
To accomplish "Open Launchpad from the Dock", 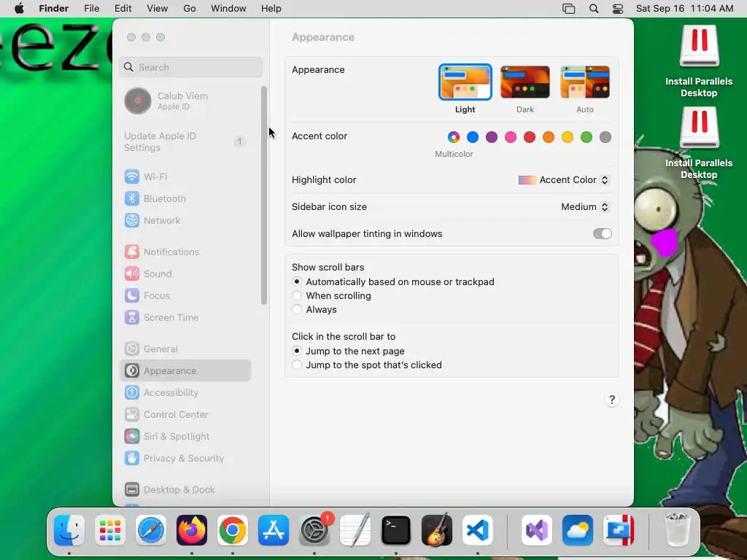I will click(110, 530).
